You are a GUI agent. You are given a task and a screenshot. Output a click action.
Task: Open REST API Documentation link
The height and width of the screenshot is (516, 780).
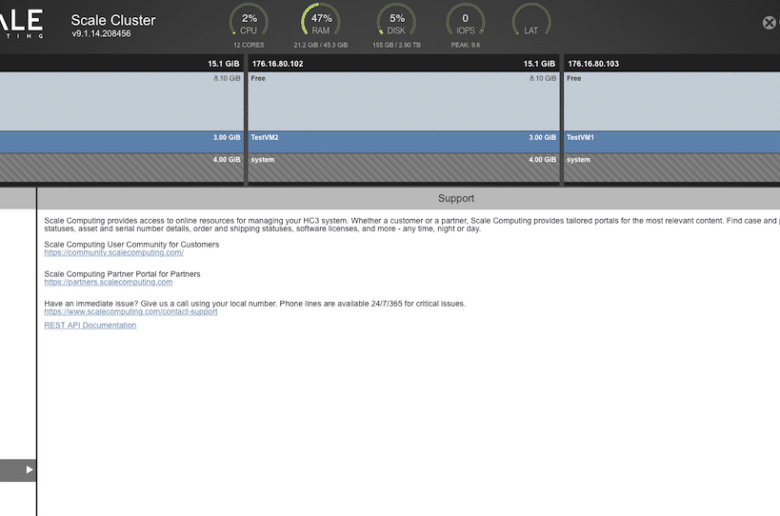tap(90, 325)
